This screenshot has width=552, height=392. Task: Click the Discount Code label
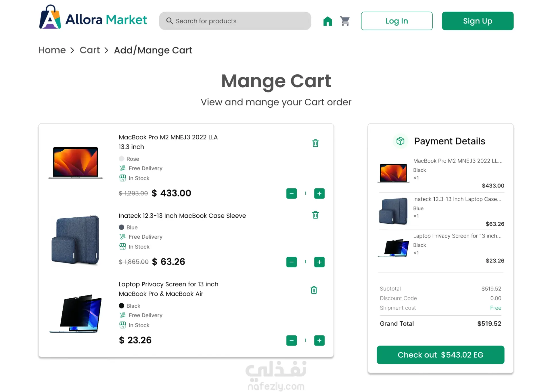pos(398,298)
